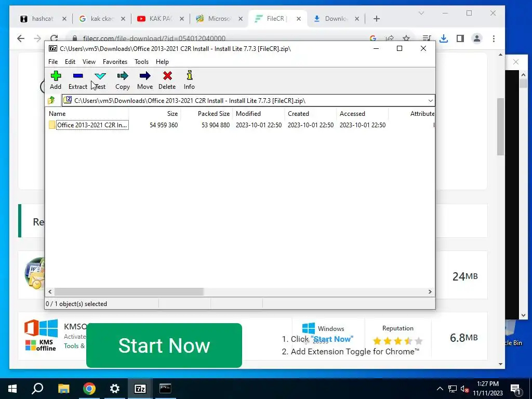Click the green Start Now ad button
The width and height of the screenshot is (532, 399).
tap(164, 345)
